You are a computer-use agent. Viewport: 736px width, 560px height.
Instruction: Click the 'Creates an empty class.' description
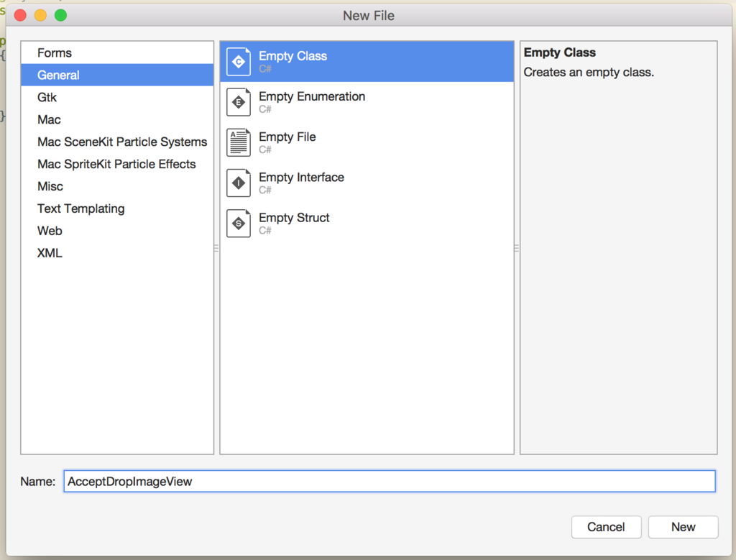(589, 73)
